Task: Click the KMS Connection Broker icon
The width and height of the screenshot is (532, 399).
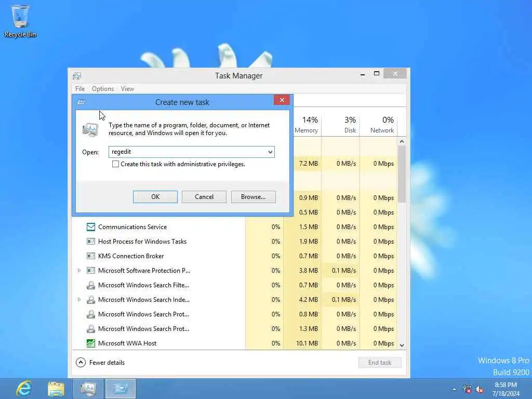Action: point(90,256)
